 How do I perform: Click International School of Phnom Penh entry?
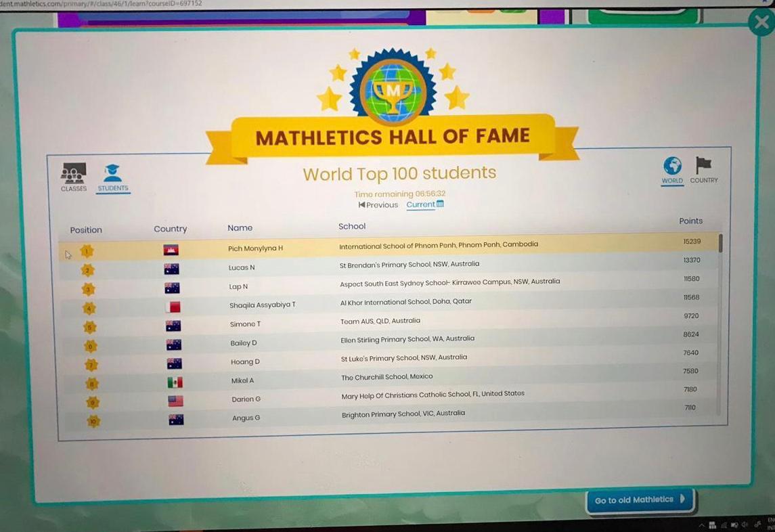tap(439, 245)
